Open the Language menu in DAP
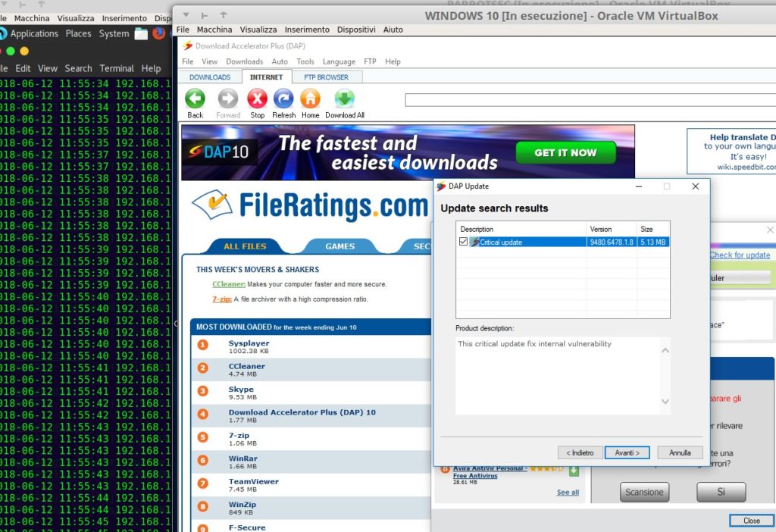The height and width of the screenshot is (532, 776). tap(339, 62)
